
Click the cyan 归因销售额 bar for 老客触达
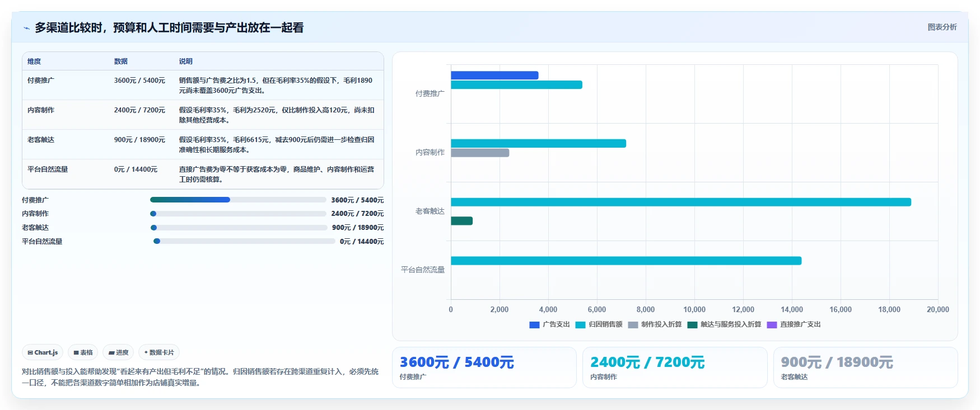pos(681,202)
